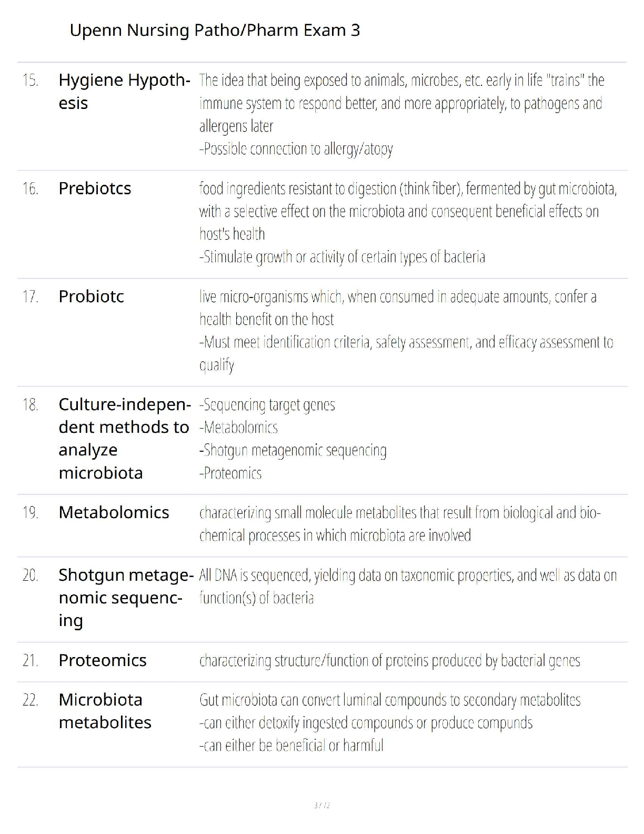The image size is (644, 834).
Task: Click the 'Culture-independent methods to analyze microbiota' term
Action: coord(124,439)
